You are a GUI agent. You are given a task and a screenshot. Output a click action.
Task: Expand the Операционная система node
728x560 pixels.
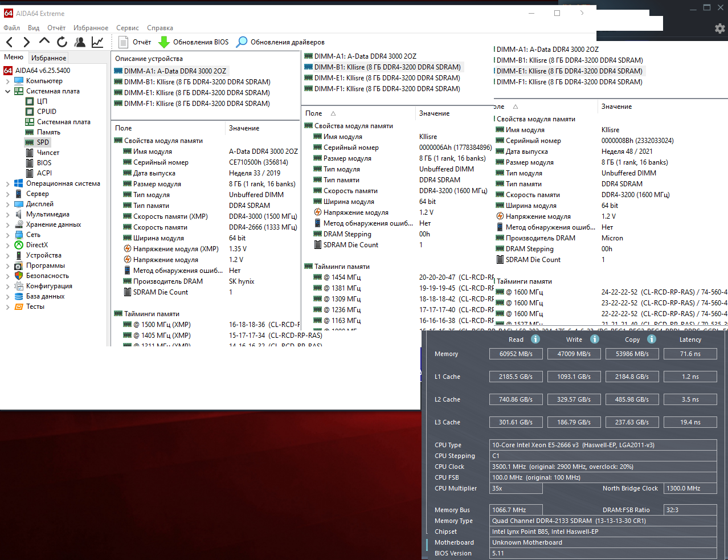click(7, 183)
